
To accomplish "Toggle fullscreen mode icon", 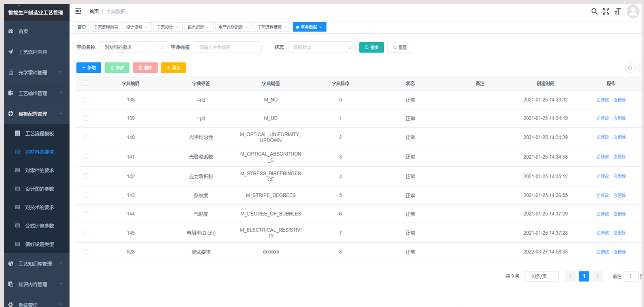I will [606, 11].
